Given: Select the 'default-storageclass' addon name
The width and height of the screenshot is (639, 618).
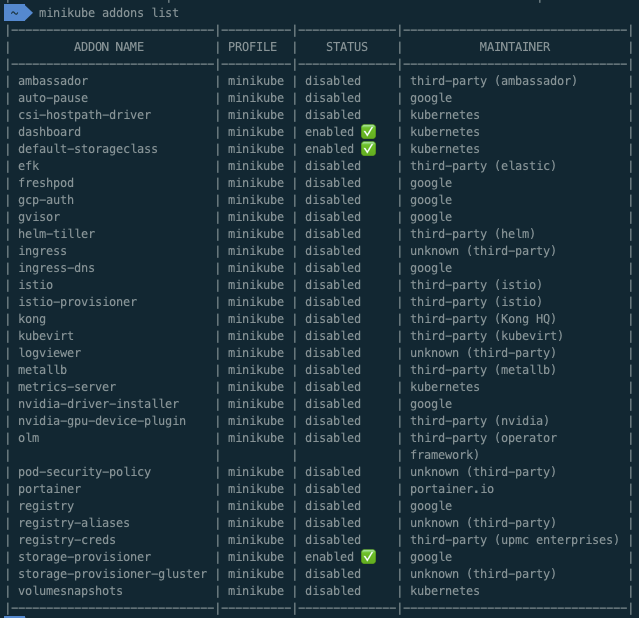Looking at the screenshot, I should point(88,149).
